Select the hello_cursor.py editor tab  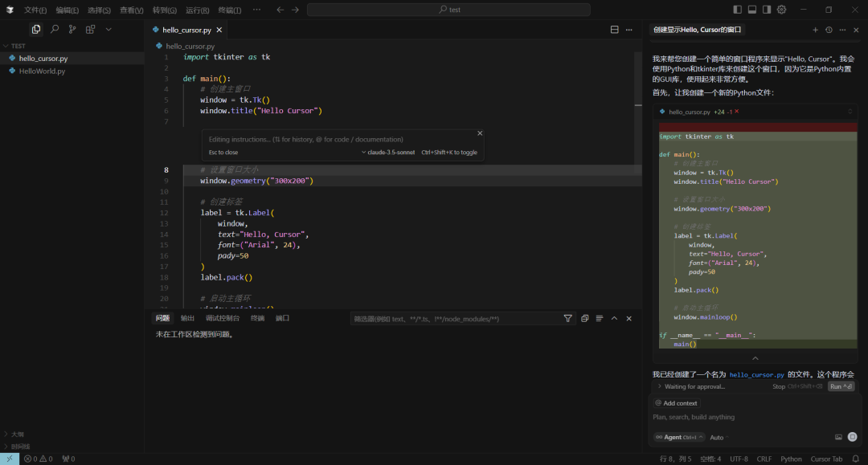tap(186, 30)
